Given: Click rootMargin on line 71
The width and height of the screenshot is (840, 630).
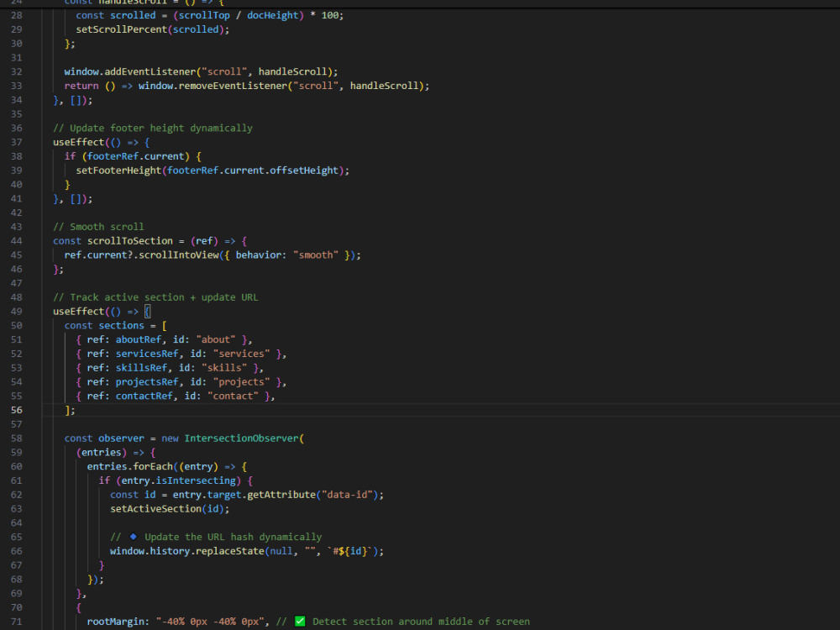Looking at the screenshot, I should pyautogui.click(x=116, y=622).
